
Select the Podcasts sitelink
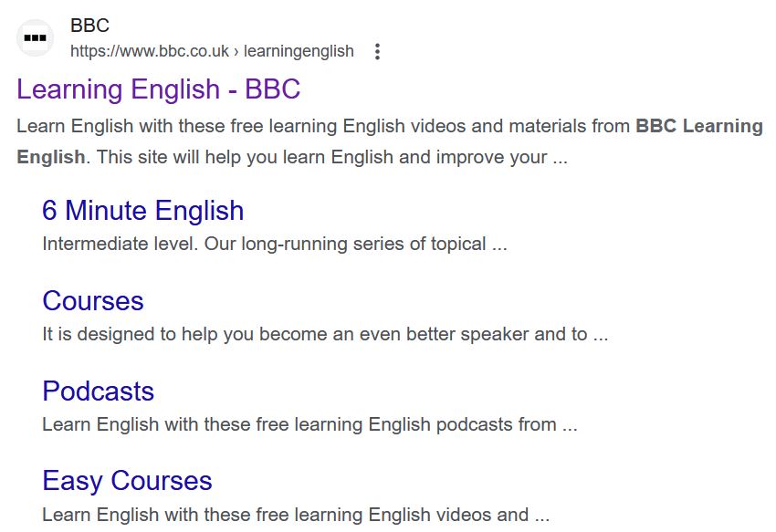point(98,391)
